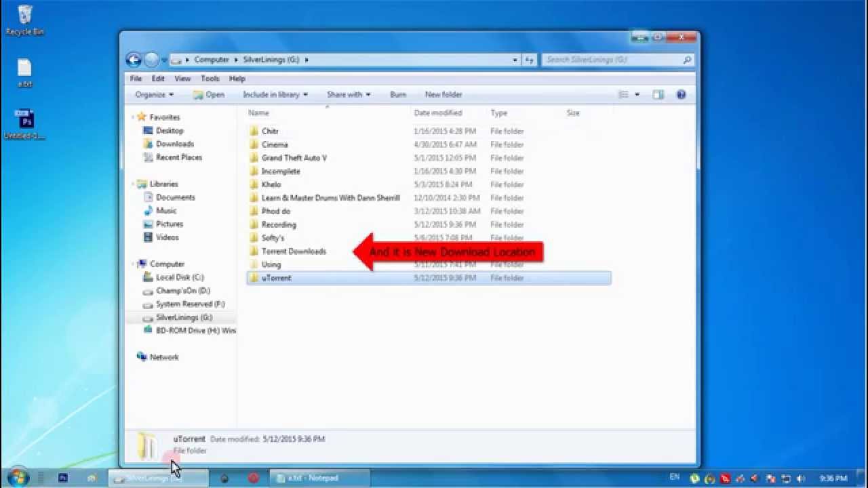Click Computer in the address breadcrumb
This screenshot has width=868, height=488.
(212, 60)
